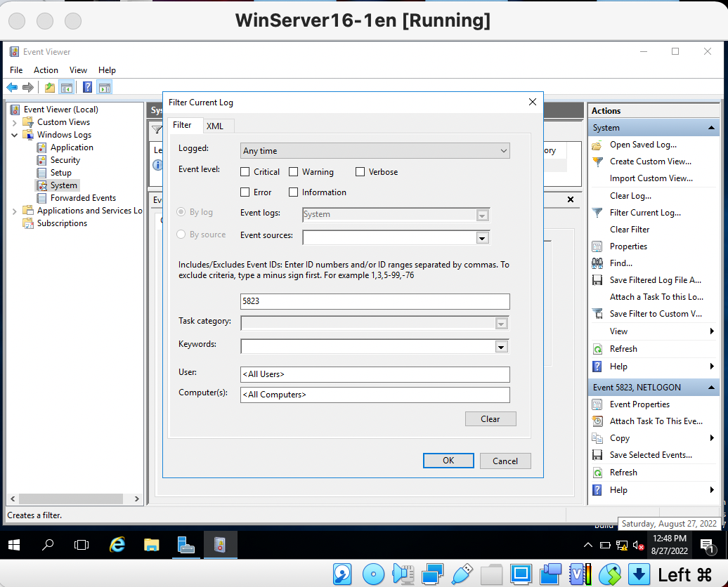The image size is (728, 587).
Task: Open taskbar Search magnifier
Action: [48, 545]
